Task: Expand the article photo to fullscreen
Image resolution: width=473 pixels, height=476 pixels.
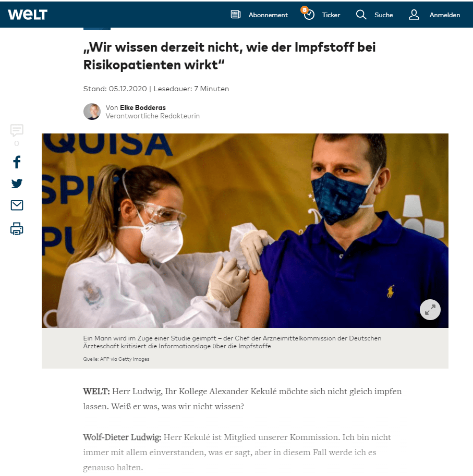Action: 430,310
